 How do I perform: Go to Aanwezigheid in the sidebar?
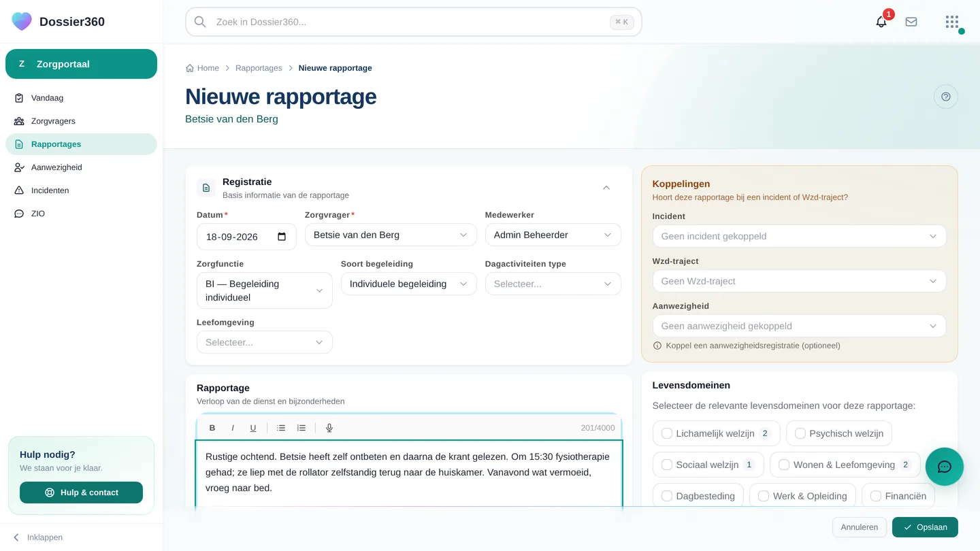pyautogui.click(x=81, y=167)
